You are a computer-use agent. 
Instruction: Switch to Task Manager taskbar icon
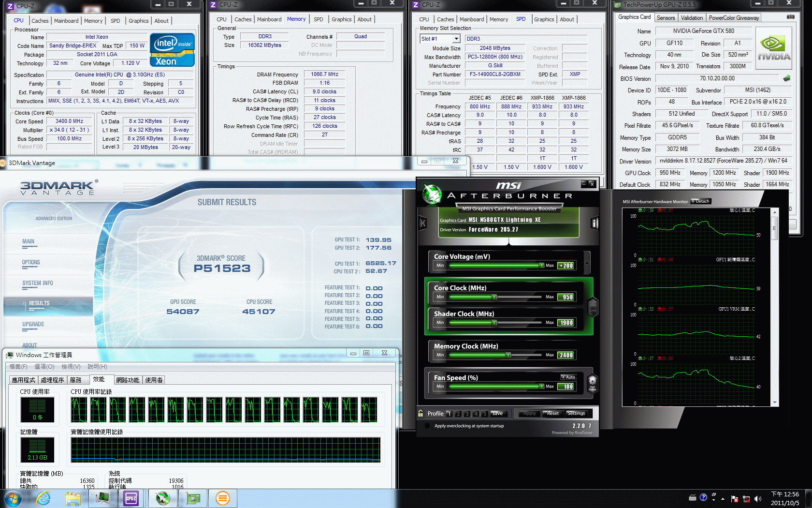coord(102,498)
